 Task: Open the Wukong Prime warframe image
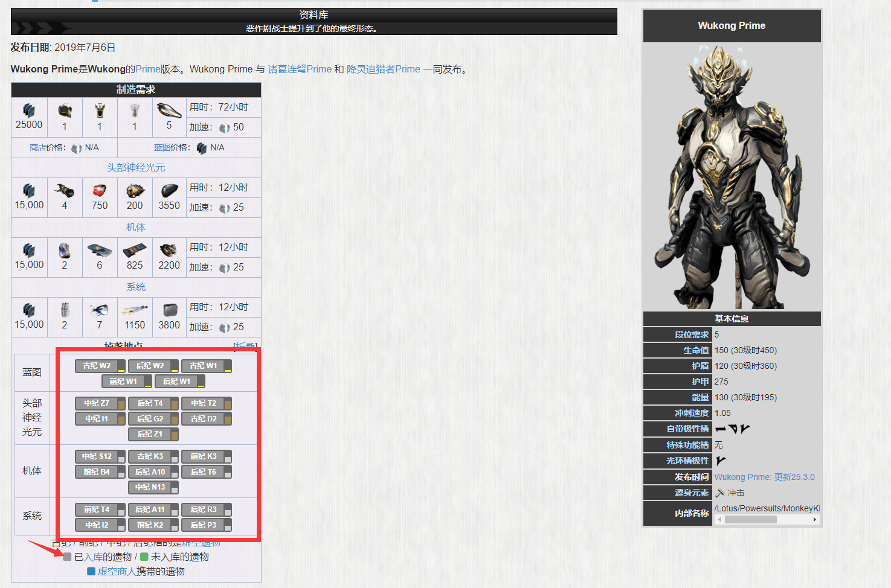[x=732, y=177]
